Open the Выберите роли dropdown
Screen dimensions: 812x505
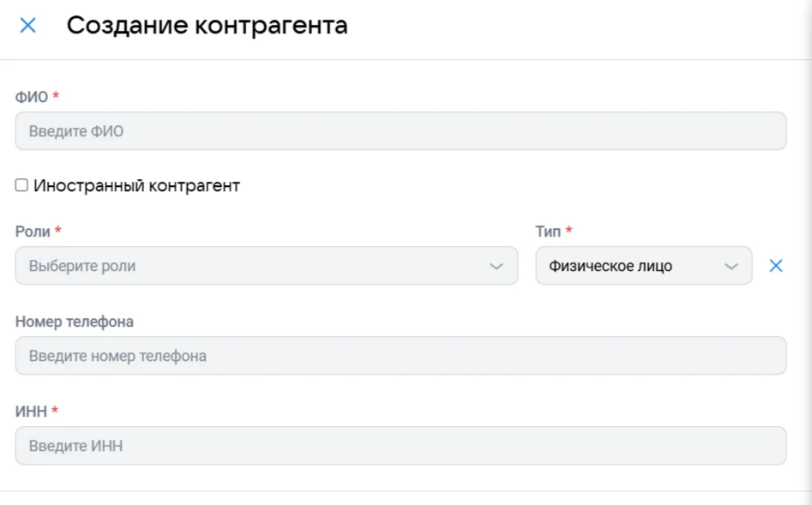click(257, 266)
